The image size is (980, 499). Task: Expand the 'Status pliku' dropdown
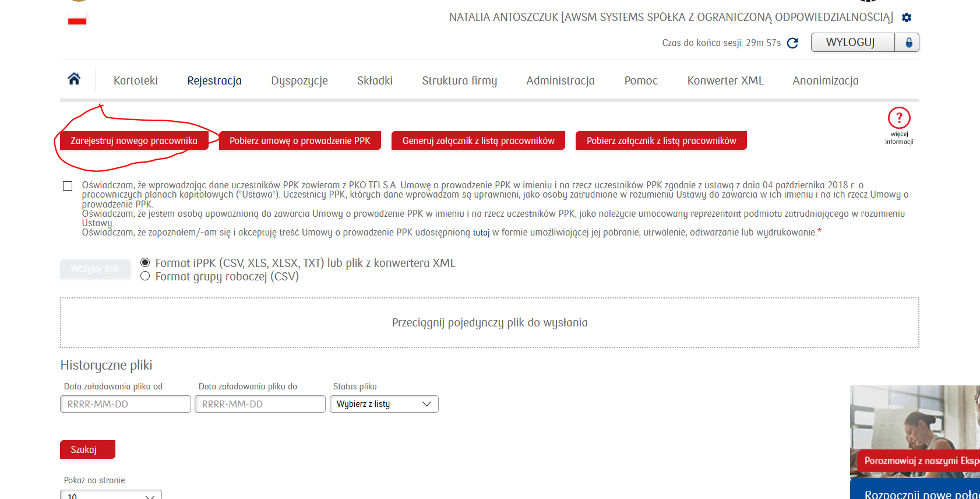coord(384,404)
